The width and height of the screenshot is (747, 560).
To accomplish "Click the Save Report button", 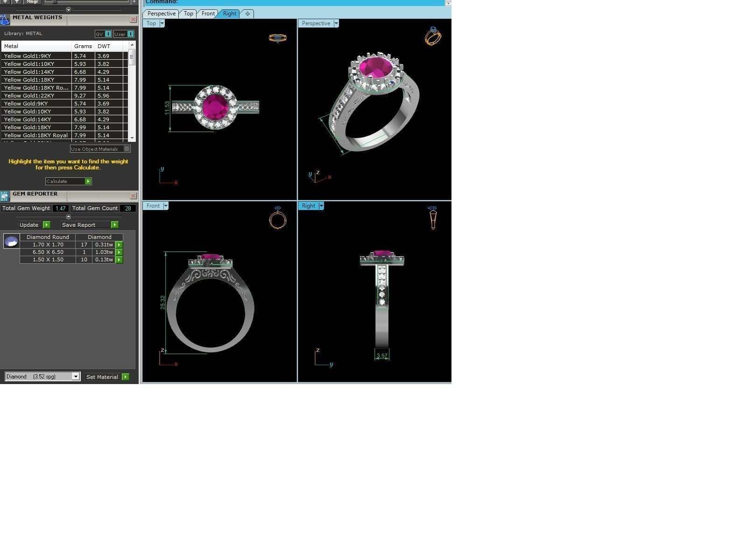I will click(89, 225).
